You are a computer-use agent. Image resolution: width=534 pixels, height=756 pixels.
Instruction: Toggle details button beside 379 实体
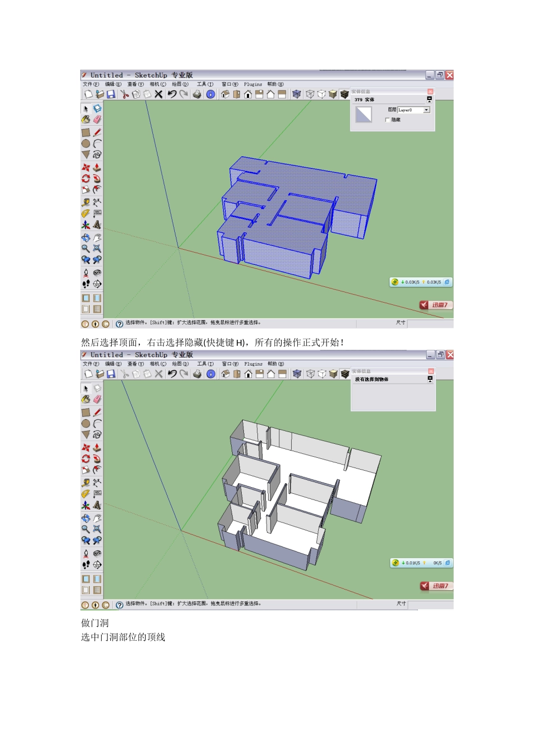pyautogui.click(x=429, y=100)
